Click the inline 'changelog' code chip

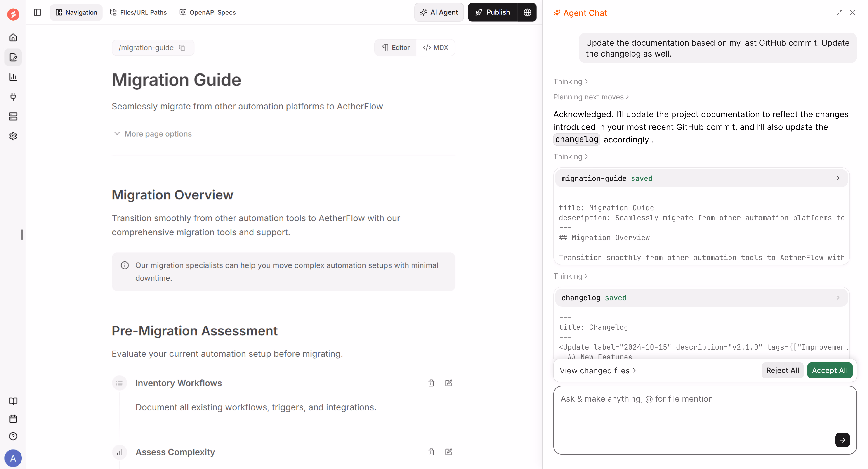pyautogui.click(x=577, y=140)
